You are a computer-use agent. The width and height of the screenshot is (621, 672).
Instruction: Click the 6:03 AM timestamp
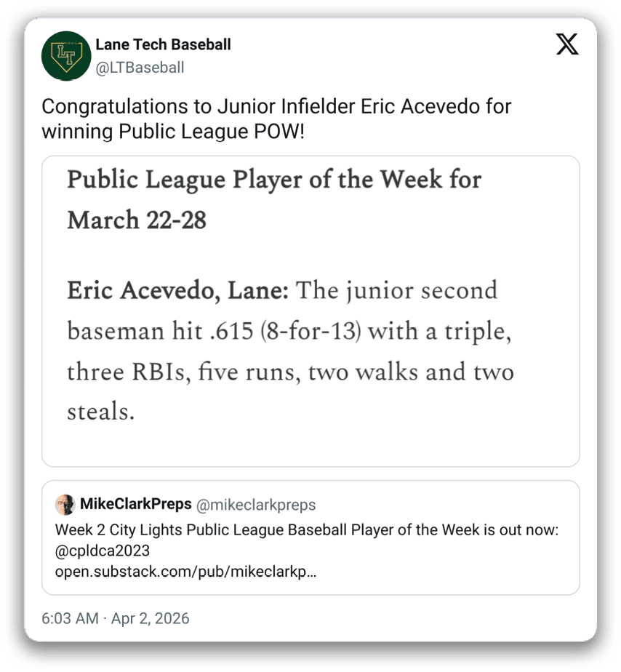[70, 619]
